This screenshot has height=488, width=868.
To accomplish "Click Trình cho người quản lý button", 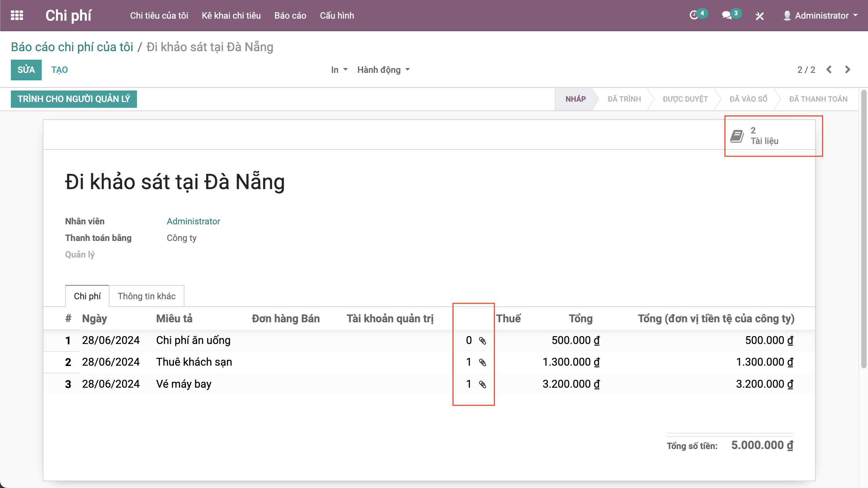I will 74,99.
